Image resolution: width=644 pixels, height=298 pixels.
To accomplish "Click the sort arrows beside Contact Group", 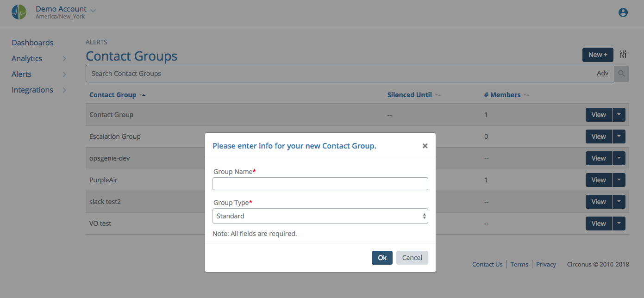I will (143, 95).
